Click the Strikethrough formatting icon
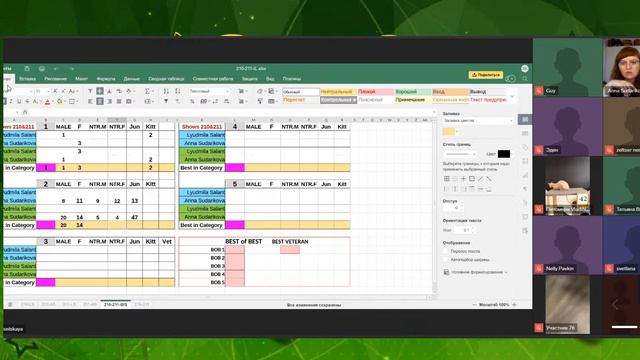This screenshot has height=360, width=640. pos(27,101)
